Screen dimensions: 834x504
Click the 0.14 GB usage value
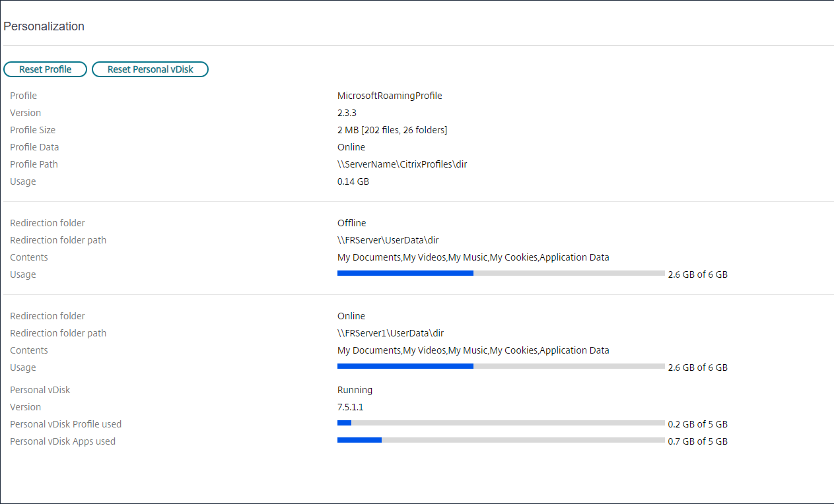pos(353,181)
